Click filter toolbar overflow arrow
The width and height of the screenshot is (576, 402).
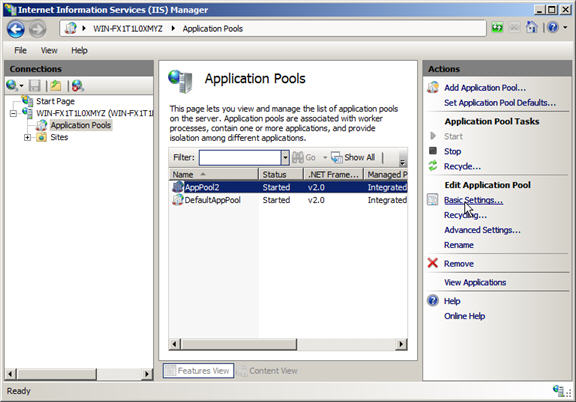402,162
